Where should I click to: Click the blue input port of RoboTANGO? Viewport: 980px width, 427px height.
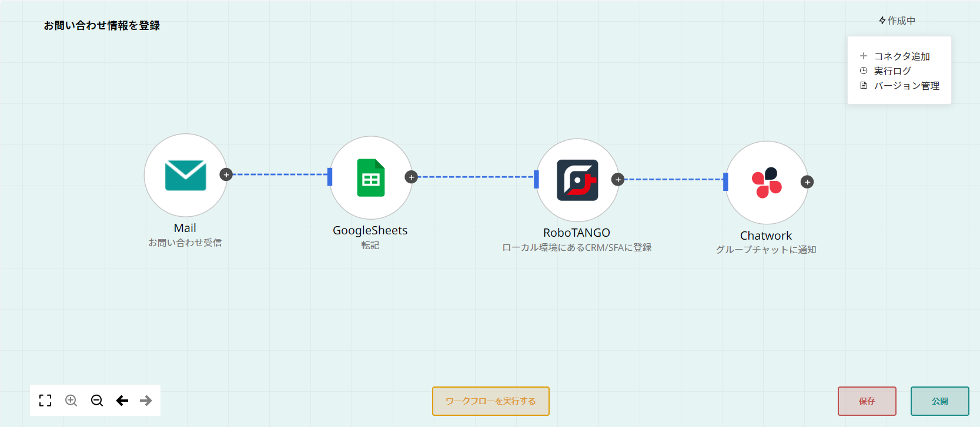(536, 179)
